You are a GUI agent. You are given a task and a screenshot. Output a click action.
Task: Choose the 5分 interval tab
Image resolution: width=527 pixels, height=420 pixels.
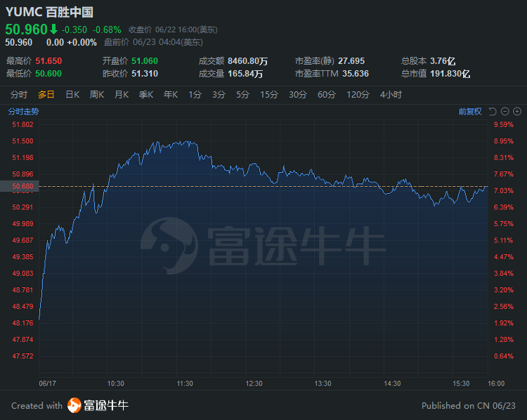(242, 95)
